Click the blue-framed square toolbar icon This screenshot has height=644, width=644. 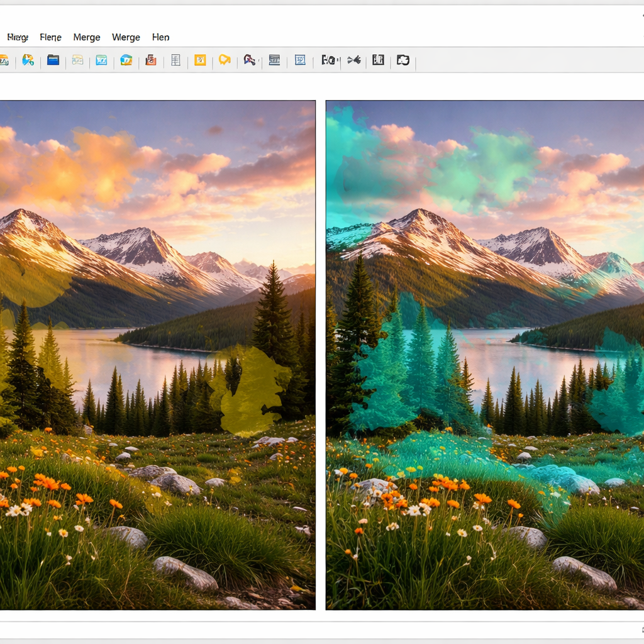click(x=300, y=60)
